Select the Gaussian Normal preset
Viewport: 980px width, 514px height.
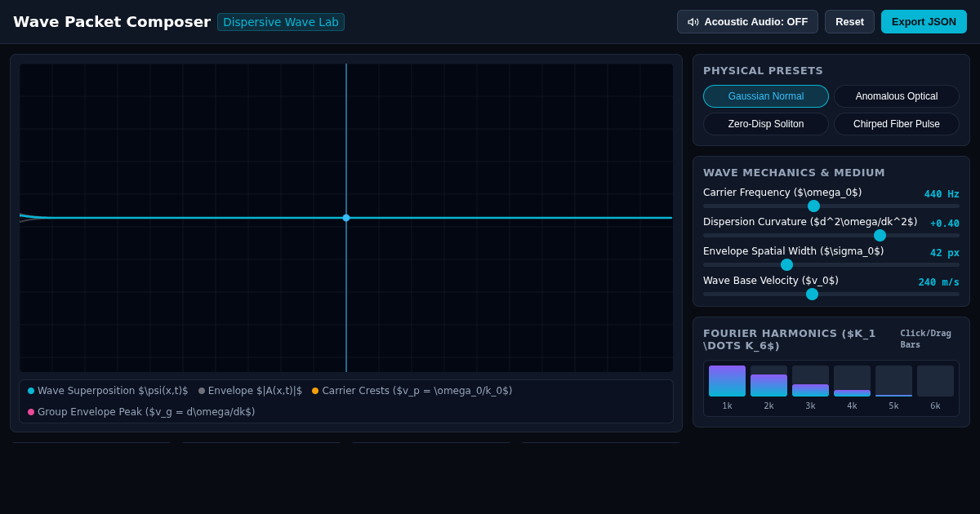click(x=766, y=96)
